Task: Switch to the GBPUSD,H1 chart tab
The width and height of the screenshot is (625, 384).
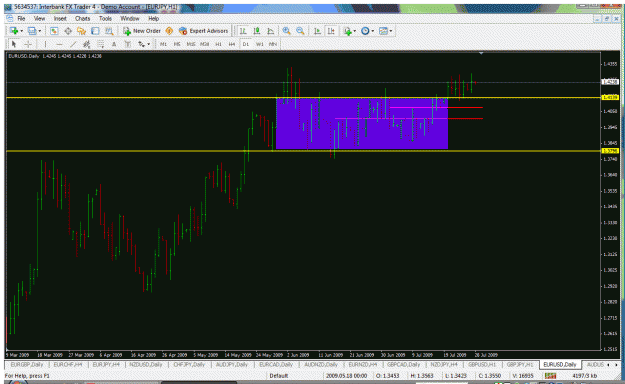Action: (482, 364)
